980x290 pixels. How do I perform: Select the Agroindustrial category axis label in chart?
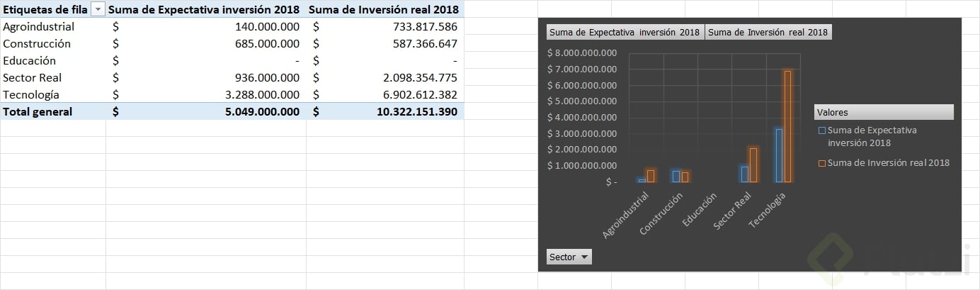(626, 214)
